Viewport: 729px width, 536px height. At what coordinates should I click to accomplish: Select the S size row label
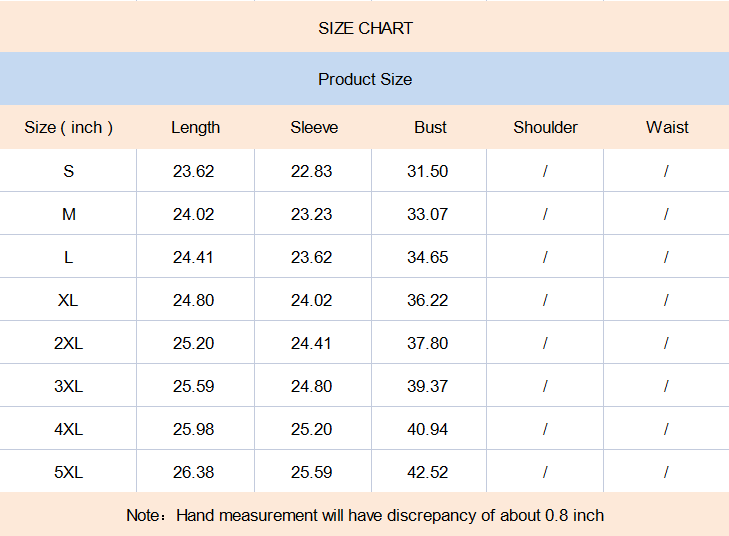tap(68, 171)
